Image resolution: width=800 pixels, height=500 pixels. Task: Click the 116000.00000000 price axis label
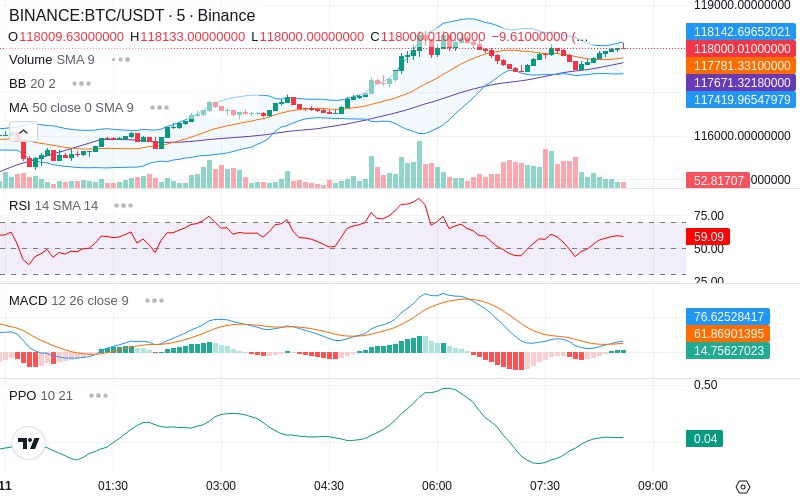point(742,136)
